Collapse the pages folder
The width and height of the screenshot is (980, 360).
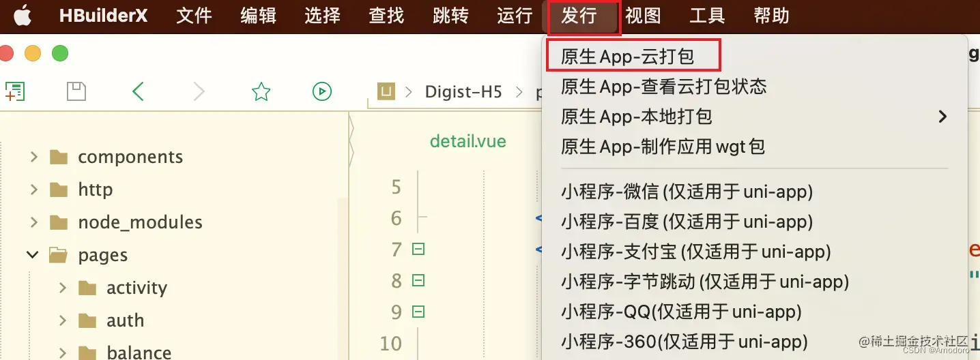(32, 255)
